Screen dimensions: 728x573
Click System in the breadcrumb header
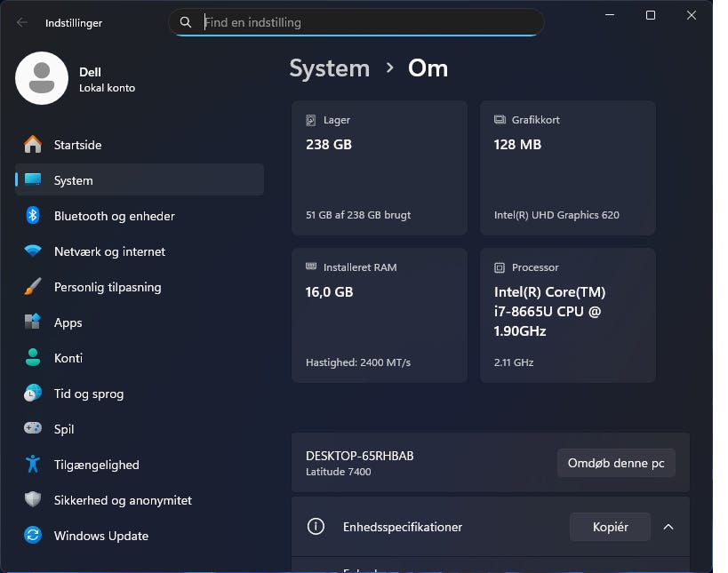click(329, 68)
